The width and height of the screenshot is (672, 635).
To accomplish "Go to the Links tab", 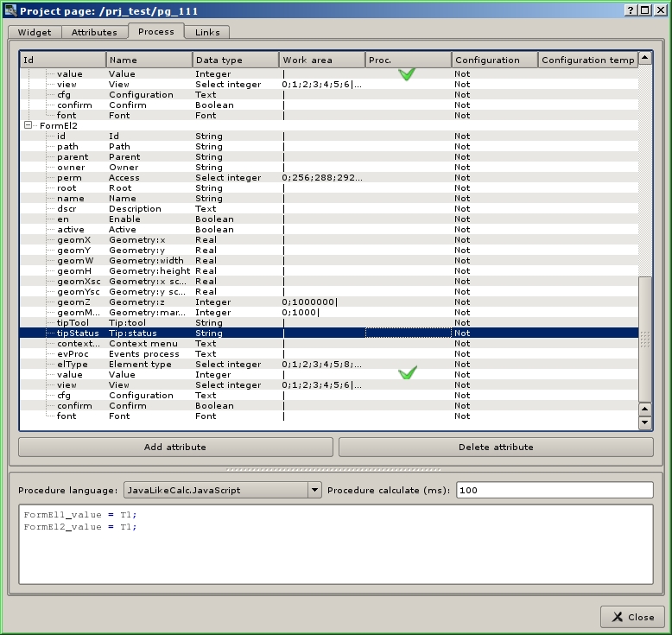I will click(x=206, y=33).
